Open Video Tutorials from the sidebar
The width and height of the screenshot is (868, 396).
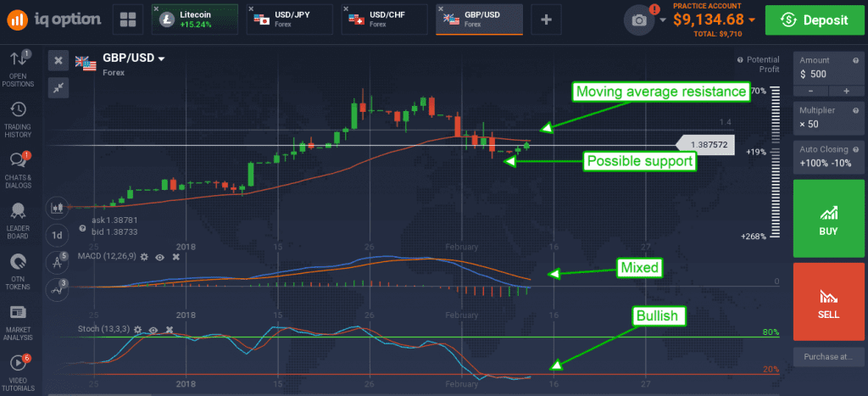click(x=18, y=373)
